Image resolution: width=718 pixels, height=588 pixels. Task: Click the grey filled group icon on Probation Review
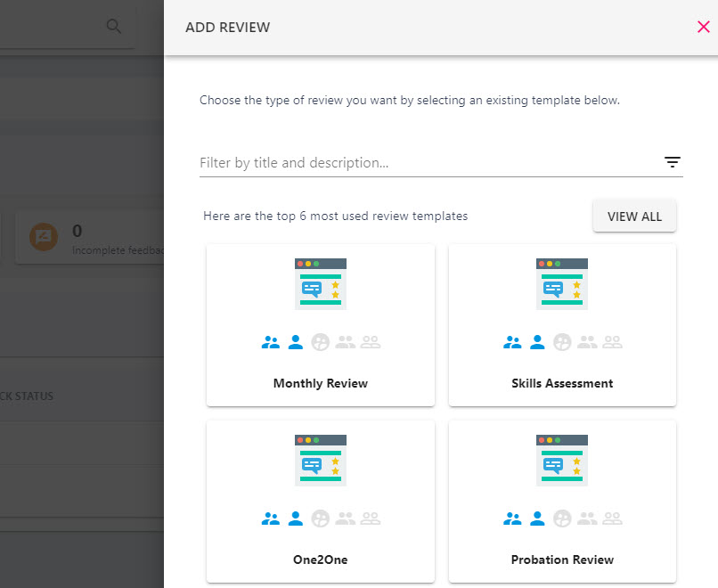click(587, 519)
